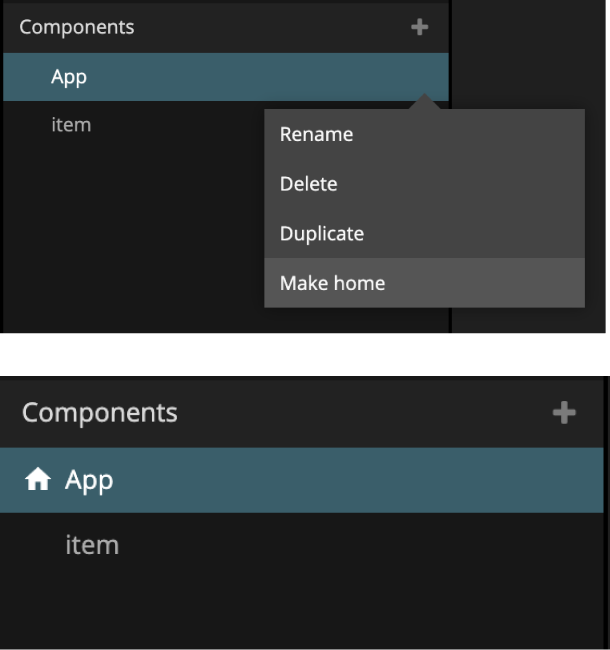The height and width of the screenshot is (650, 610).
Task: Click the black gap separating the two panels
Action: [x=300, y=354]
